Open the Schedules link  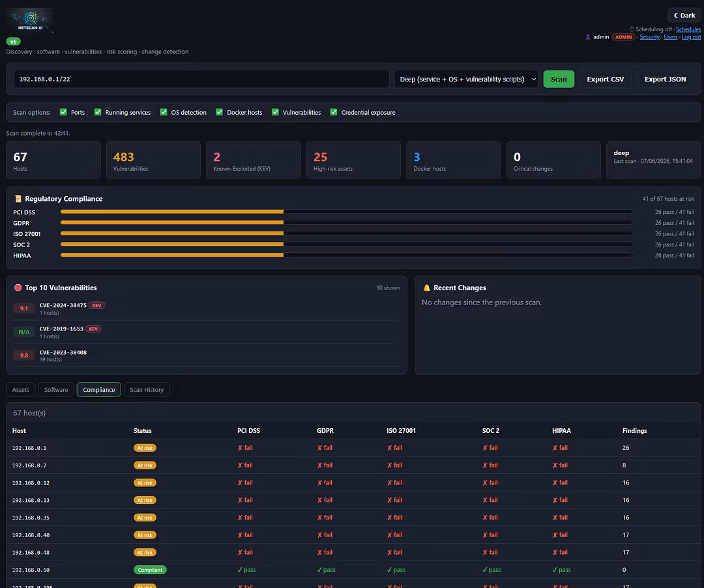pyautogui.click(x=688, y=29)
